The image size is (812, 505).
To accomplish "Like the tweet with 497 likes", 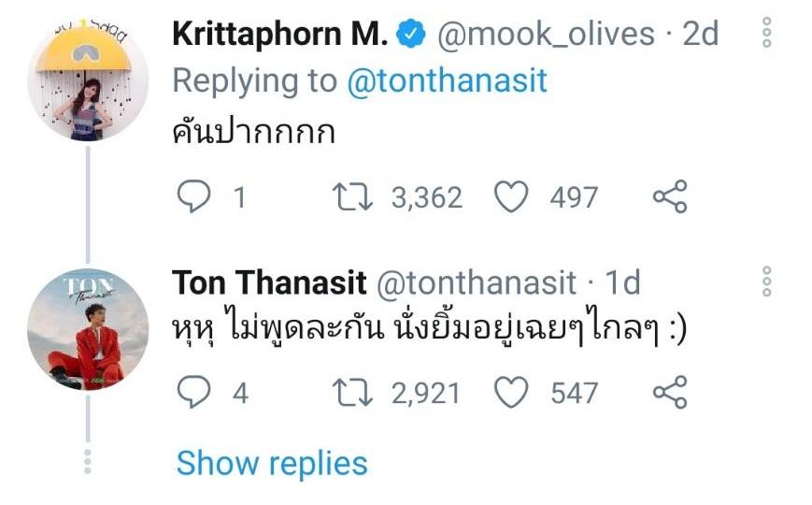I will tap(511, 197).
